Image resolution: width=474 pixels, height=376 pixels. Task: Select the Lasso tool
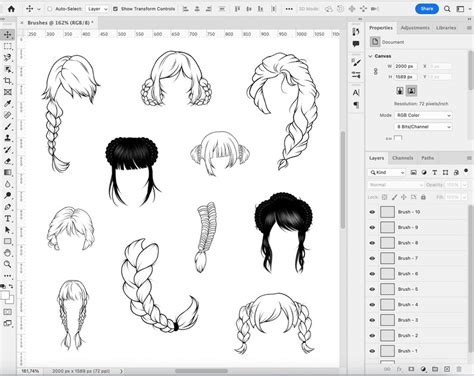click(x=8, y=57)
